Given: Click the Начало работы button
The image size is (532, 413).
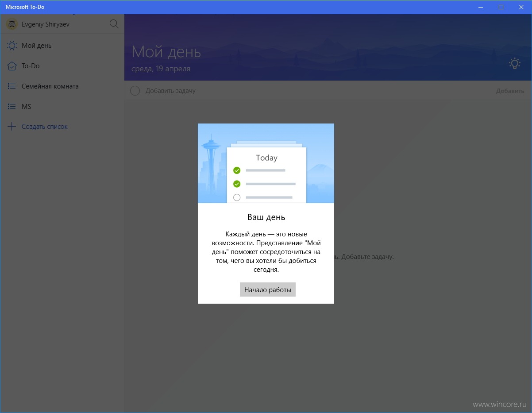Looking at the screenshot, I should (x=267, y=290).
